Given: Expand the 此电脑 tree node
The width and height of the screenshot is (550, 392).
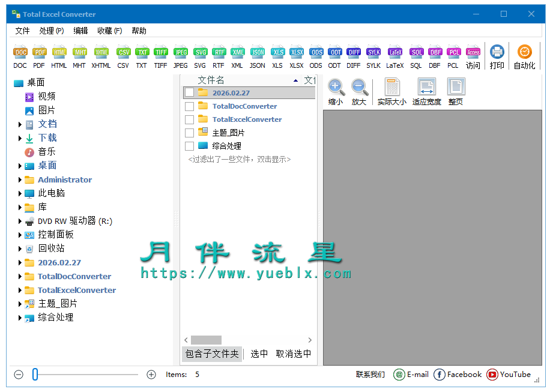Looking at the screenshot, I should 20,193.
